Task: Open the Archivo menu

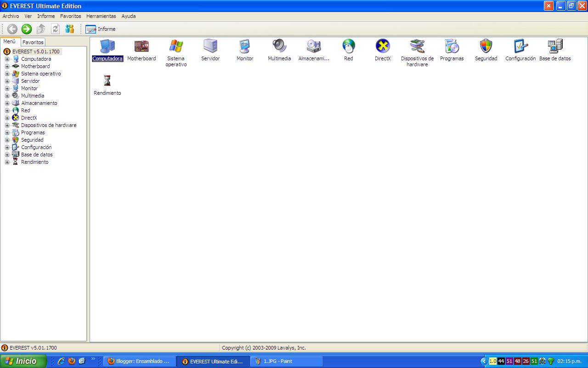Action: [11, 16]
